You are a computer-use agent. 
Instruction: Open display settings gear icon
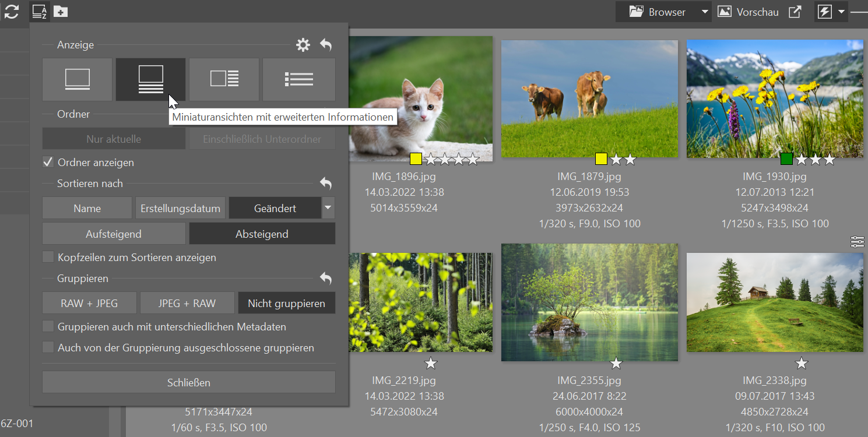(x=303, y=45)
